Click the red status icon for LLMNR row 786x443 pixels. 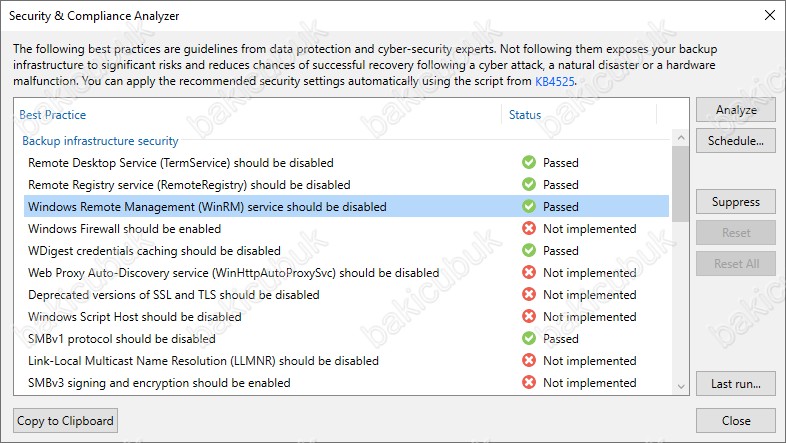click(528, 361)
